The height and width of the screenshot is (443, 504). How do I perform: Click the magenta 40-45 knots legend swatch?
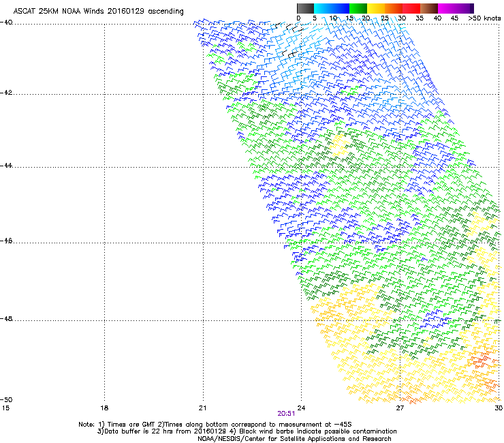coord(447,9)
